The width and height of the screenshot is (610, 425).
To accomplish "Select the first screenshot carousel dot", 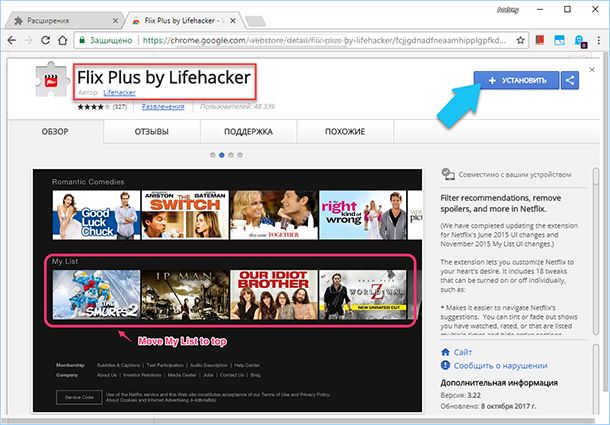I will click(x=212, y=155).
